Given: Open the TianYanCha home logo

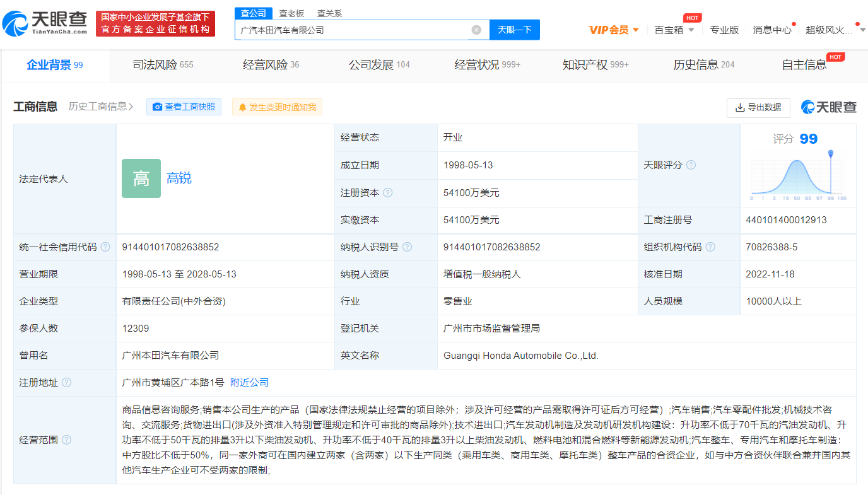Looking at the screenshot, I should (44, 24).
